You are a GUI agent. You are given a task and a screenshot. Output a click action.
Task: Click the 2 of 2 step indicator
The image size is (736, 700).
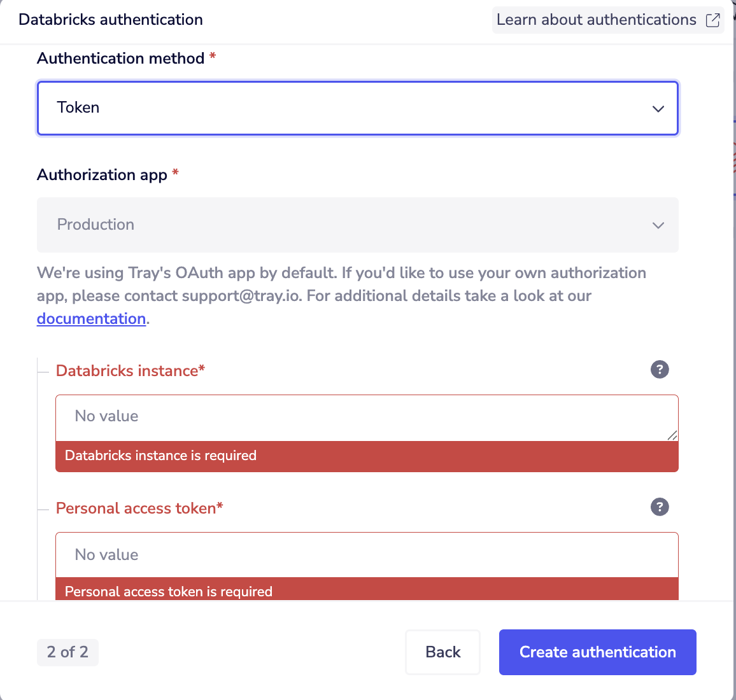click(x=67, y=652)
